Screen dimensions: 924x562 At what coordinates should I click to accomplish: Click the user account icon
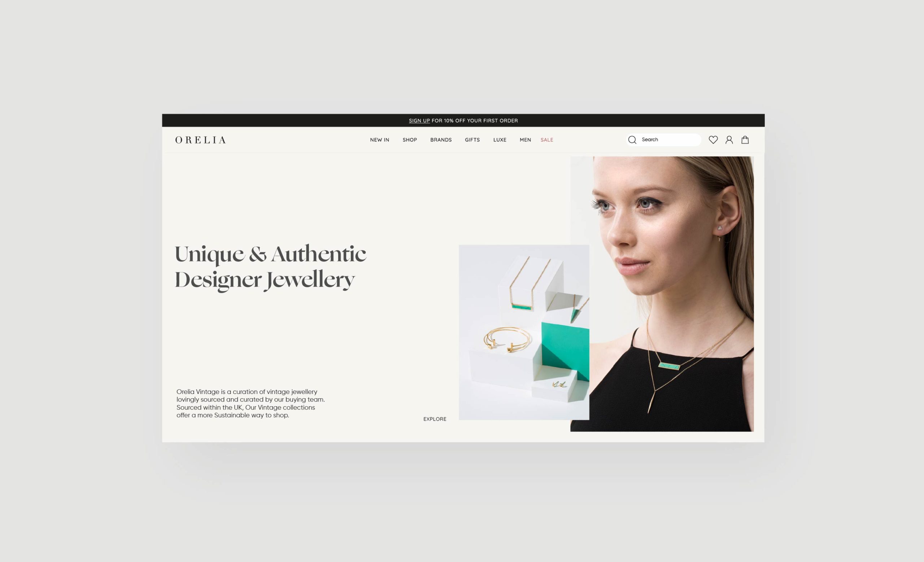tap(729, 139)
